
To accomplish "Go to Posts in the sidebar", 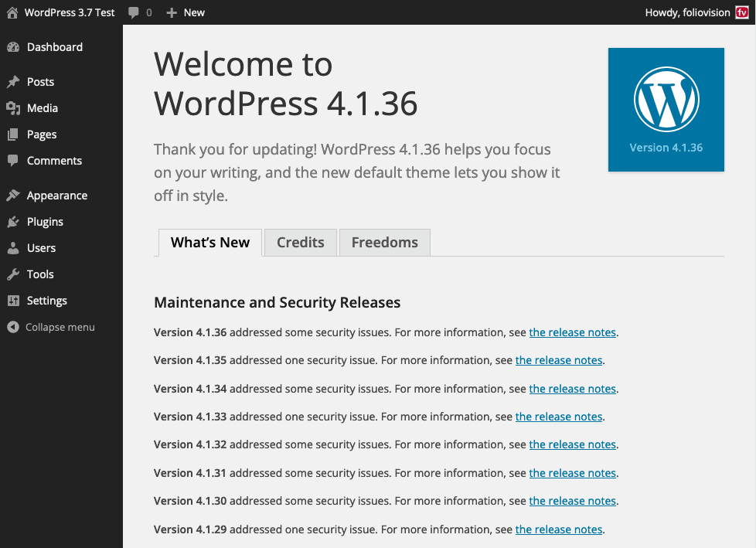I will [61, 82].
